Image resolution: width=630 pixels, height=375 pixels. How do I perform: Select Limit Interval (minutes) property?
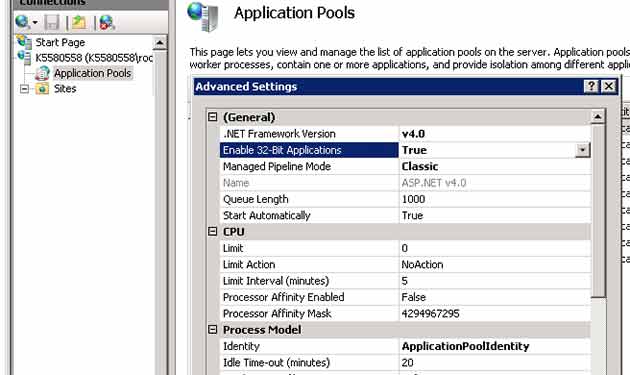(x=309, y=281)
